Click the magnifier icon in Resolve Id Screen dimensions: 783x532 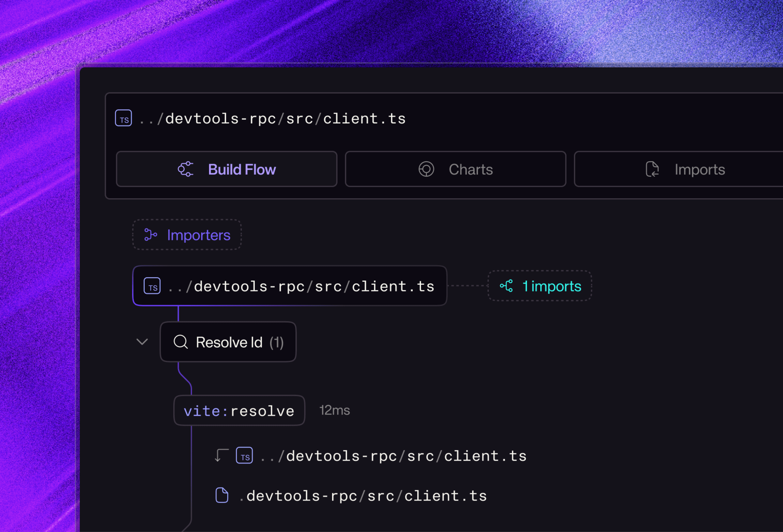[x=181, y=342]
